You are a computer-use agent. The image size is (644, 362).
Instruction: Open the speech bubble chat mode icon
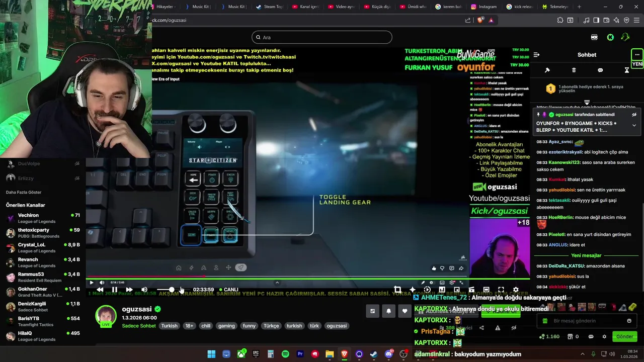(x=600, y=70)
